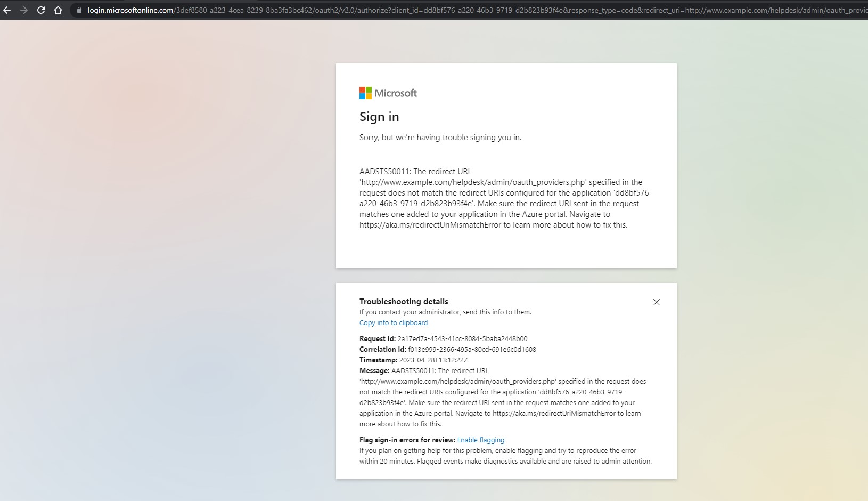Click 'If you contact your administrator' text
This screenshot has height=501, width=868.
click(445, 312)
